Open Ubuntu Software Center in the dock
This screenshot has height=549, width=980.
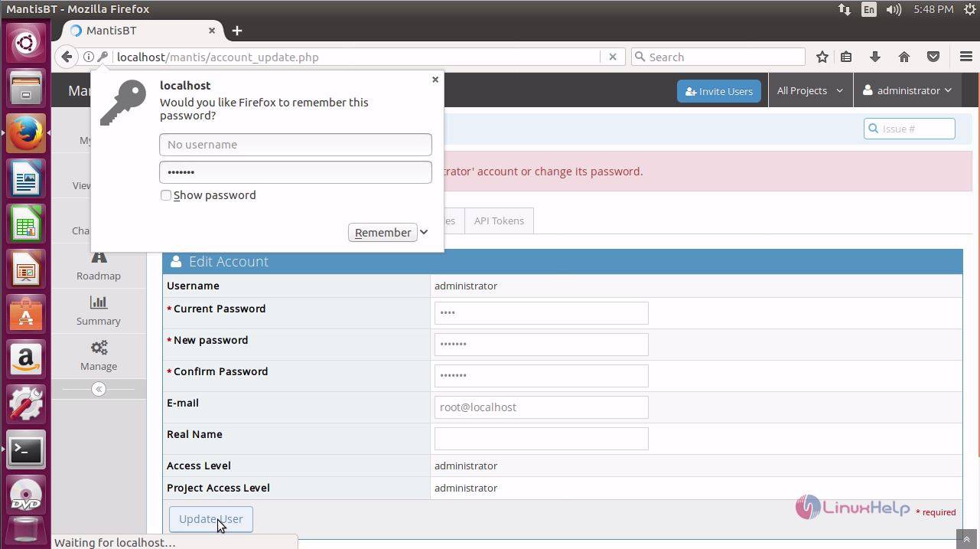pyautogui.click(x=26, y=314)
